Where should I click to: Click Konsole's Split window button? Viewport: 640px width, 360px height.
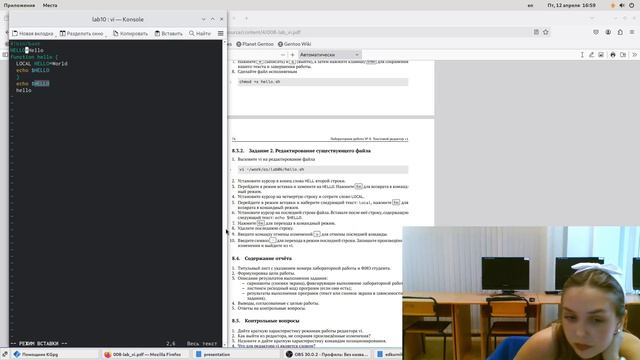pyautogui.click(x=82, y=33)
